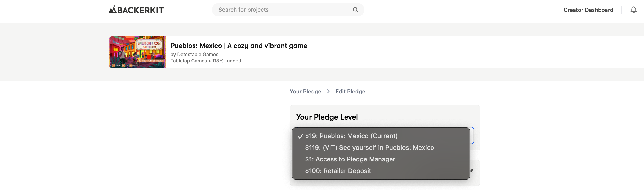Click the BackerKit logo
The image size is (644, 190).
pyautogui.click(x=136, y=10)
